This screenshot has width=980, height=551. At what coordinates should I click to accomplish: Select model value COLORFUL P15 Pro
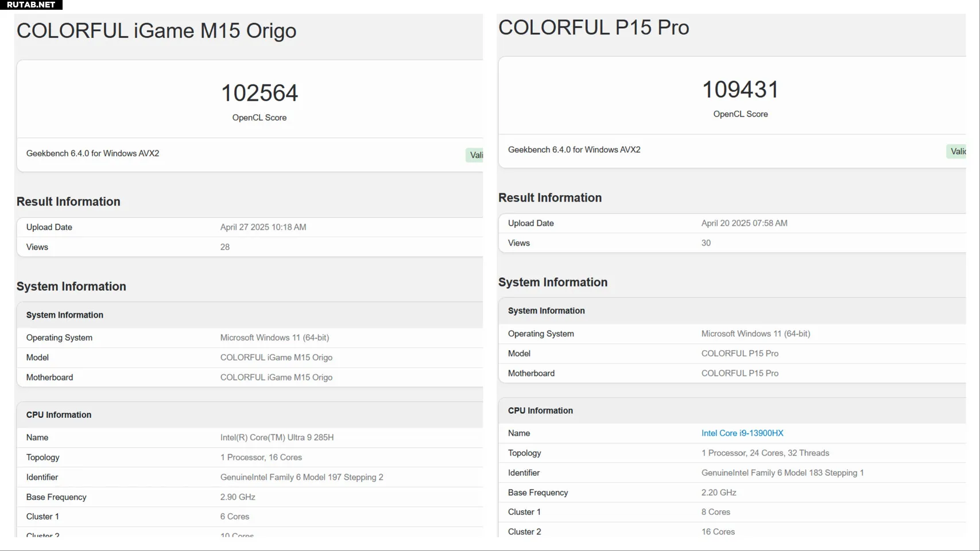tap(740, 354)
